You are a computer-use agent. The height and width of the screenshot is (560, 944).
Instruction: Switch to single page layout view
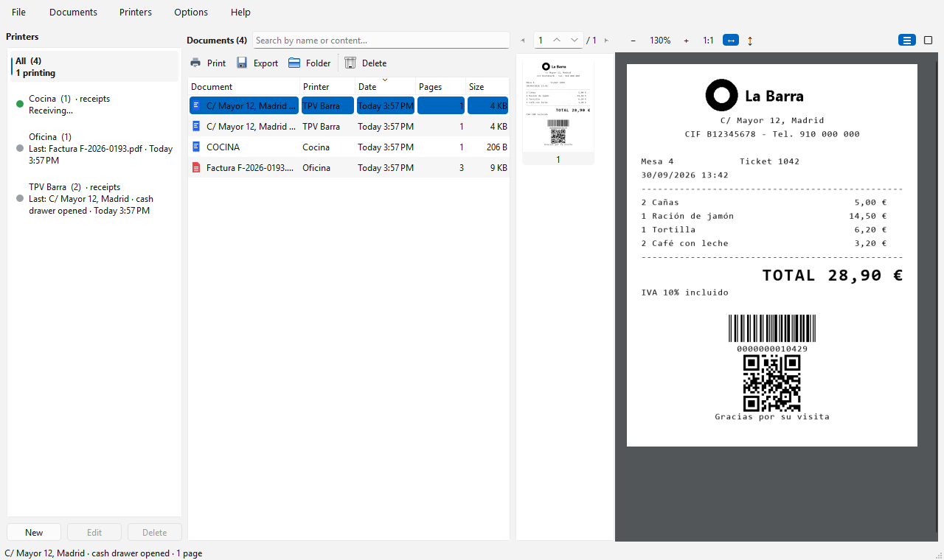click(929, 41)
